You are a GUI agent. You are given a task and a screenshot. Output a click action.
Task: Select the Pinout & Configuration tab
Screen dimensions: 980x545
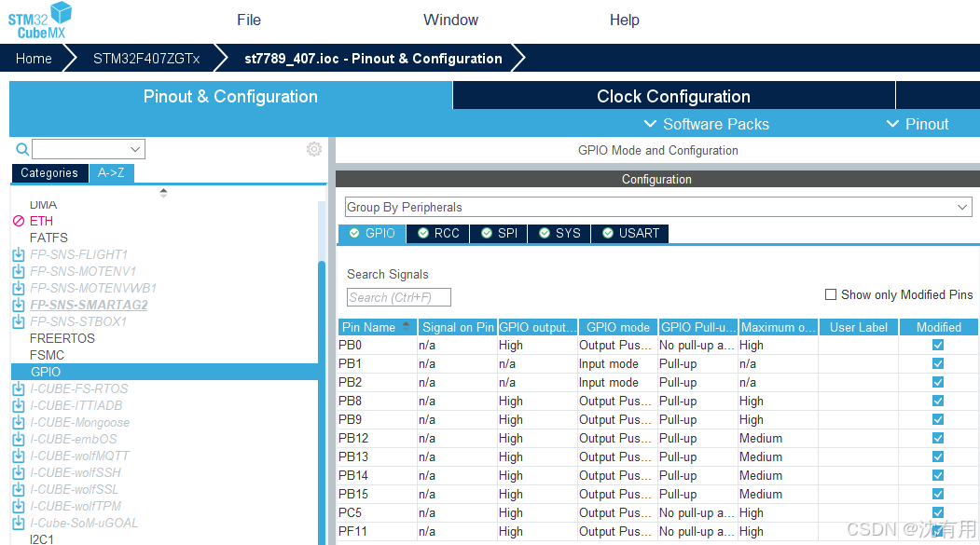[x=230, y=96]
